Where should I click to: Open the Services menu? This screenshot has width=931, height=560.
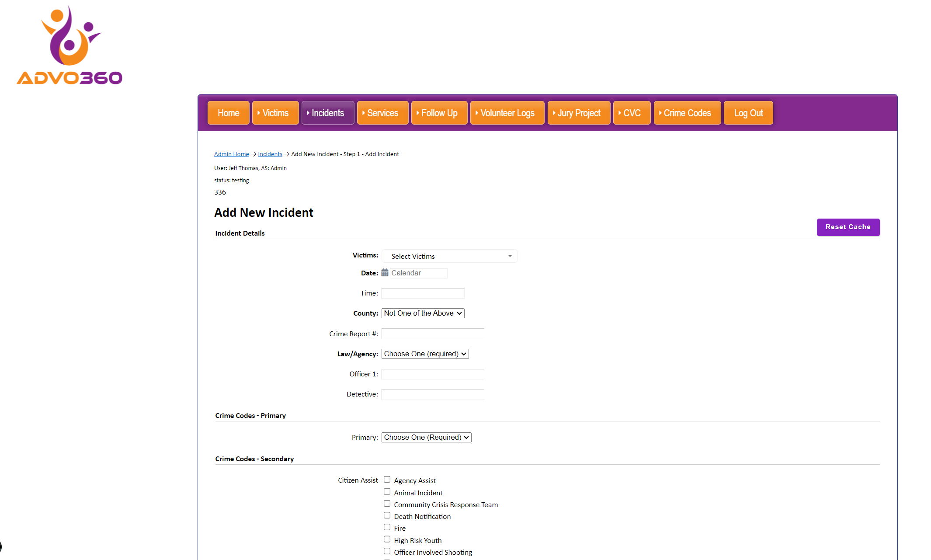[x=382, y=113]
